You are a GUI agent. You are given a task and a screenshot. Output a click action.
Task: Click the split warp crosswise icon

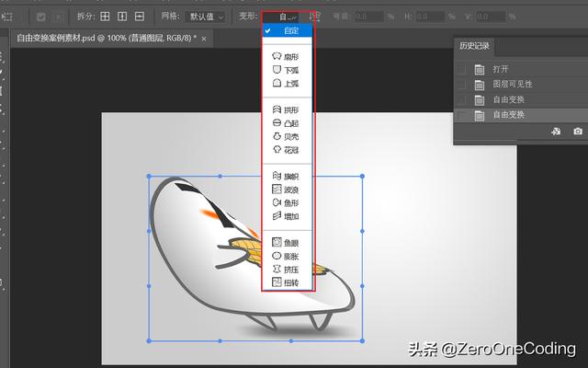(x=105, y=17)
